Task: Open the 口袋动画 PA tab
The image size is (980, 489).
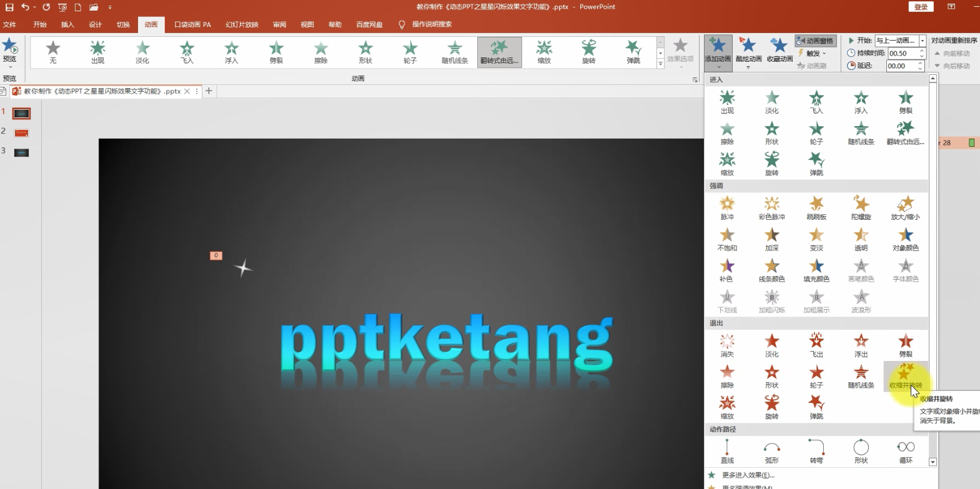Action: click(x=192, y=24)
